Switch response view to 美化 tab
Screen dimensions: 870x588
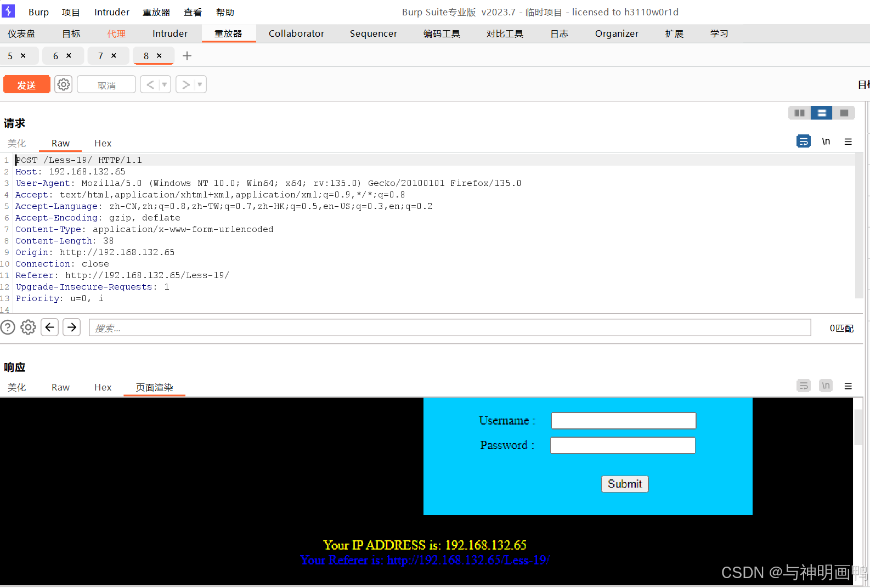pos(16,387)
